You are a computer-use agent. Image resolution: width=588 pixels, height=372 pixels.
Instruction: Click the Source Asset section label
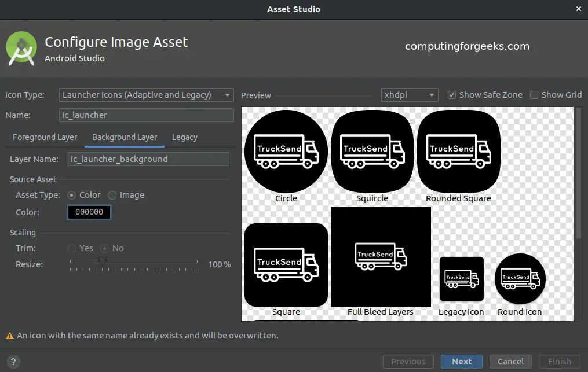point(33,179)
